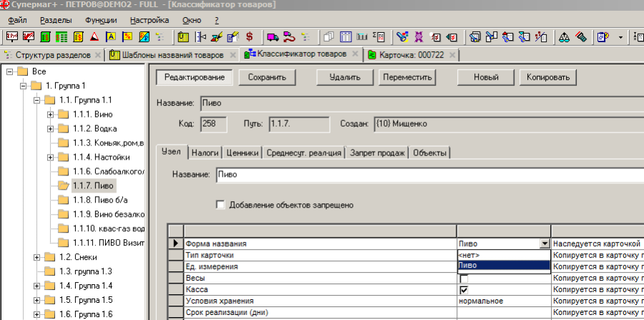Collapse the 'Все' root tree node

10,72
